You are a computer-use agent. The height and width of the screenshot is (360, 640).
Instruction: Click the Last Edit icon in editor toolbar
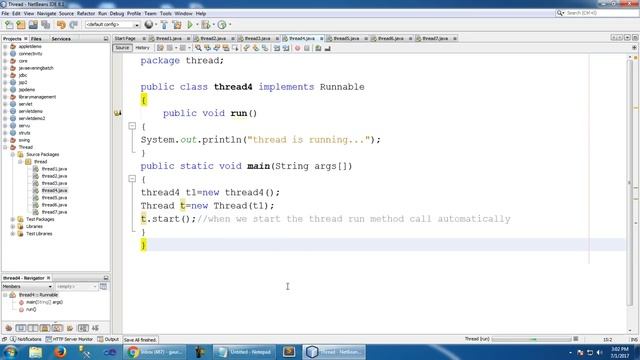pos(160,48)
